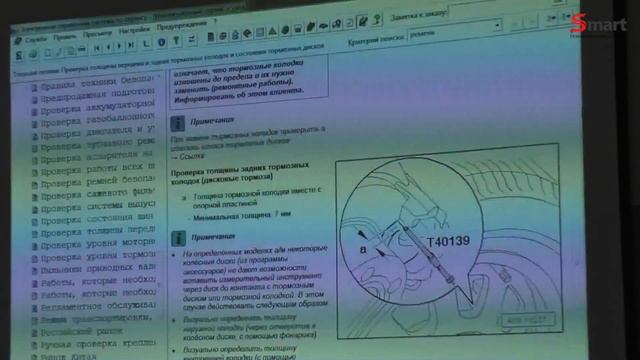Click the pen-on-paper toolbar icon
This screenshot has width=640, height=360.
[362, 21]
